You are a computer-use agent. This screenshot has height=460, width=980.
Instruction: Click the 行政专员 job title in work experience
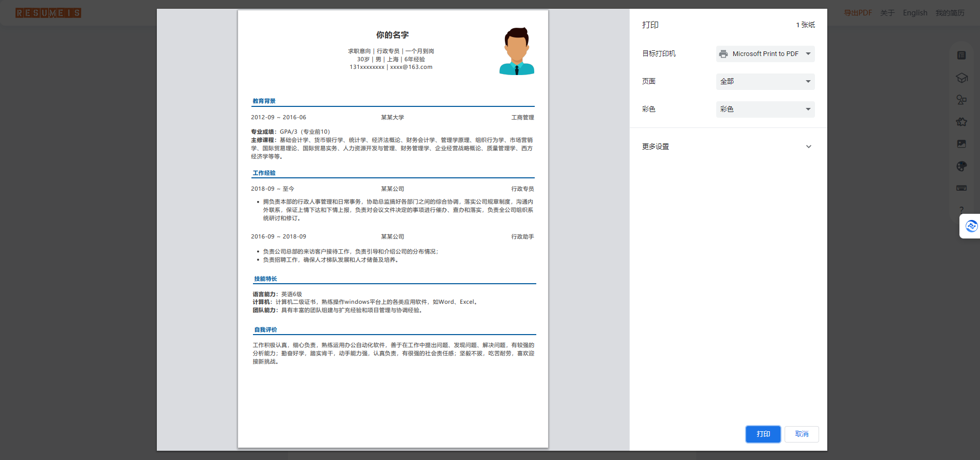[523, 189]
